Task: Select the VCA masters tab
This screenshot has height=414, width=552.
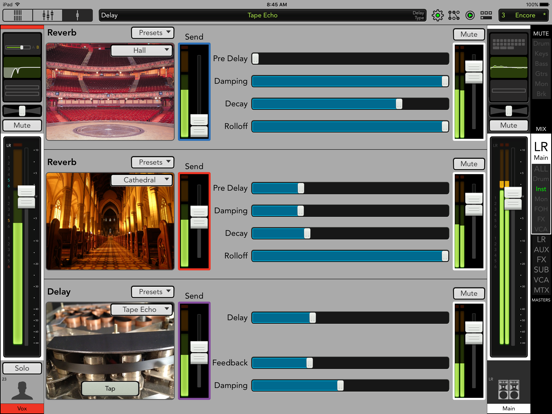Action: coord(541,280)
